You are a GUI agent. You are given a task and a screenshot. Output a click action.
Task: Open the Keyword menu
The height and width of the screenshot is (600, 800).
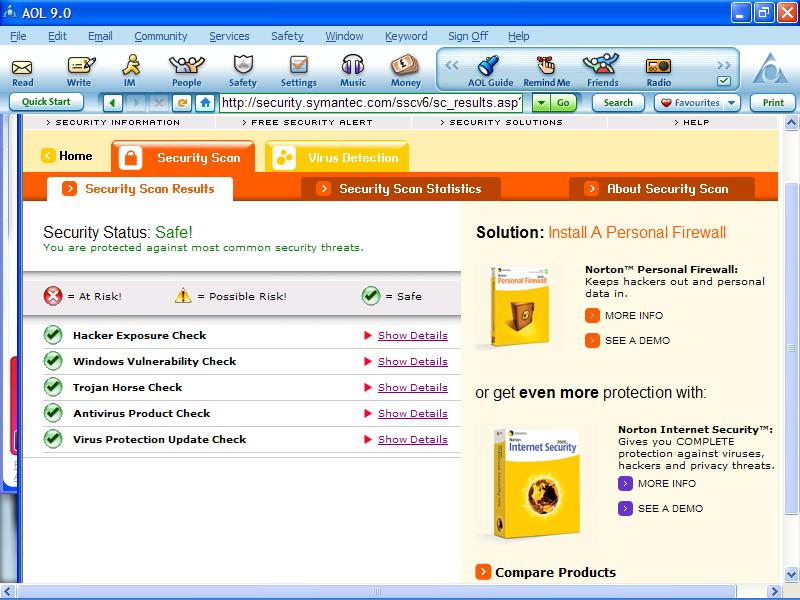406,36
